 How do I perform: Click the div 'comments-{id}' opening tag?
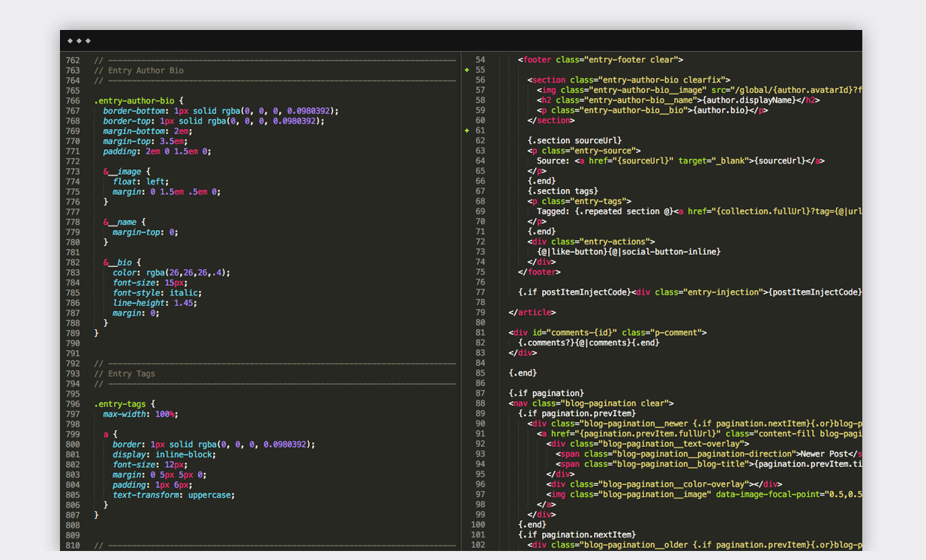pos(607,333)
